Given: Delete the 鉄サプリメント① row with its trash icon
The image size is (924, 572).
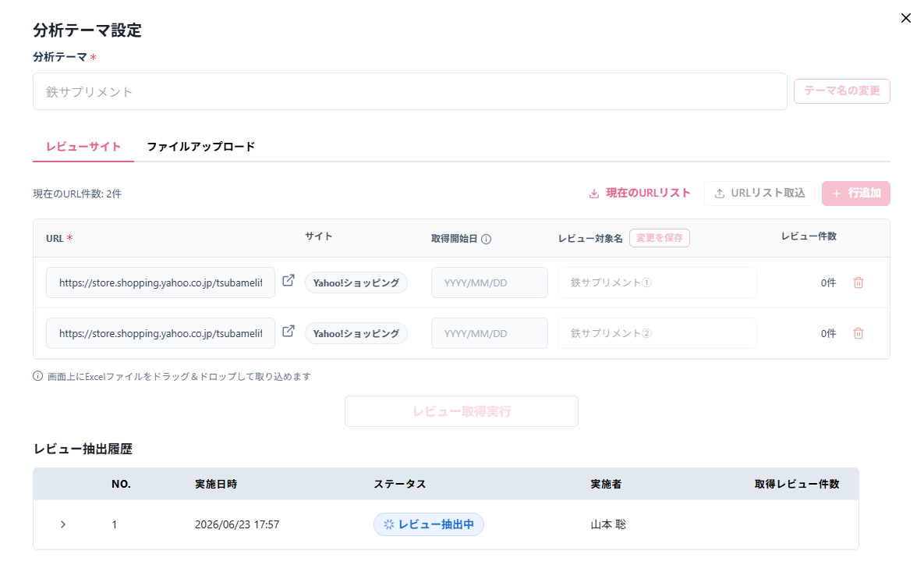Looking at the screenshot, I should pos(859,282).
